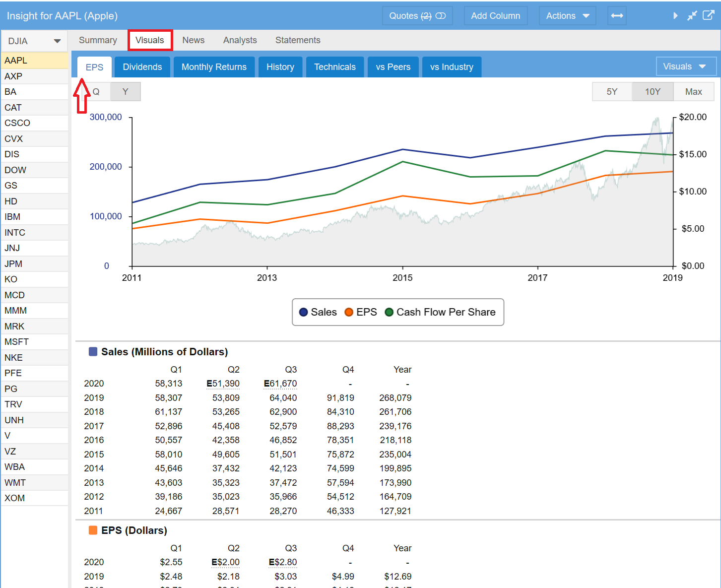Select HD in the ticker list

(x=34, y=201)
